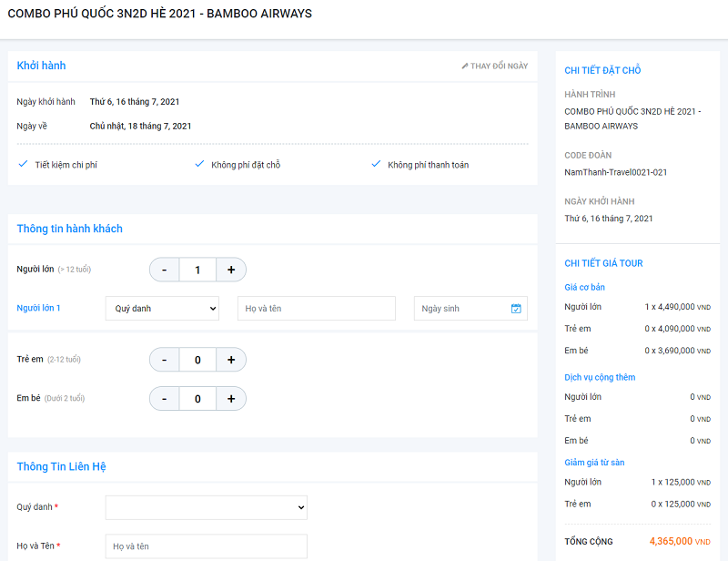Add one Em bé with plus button

(x=231, y=399)
